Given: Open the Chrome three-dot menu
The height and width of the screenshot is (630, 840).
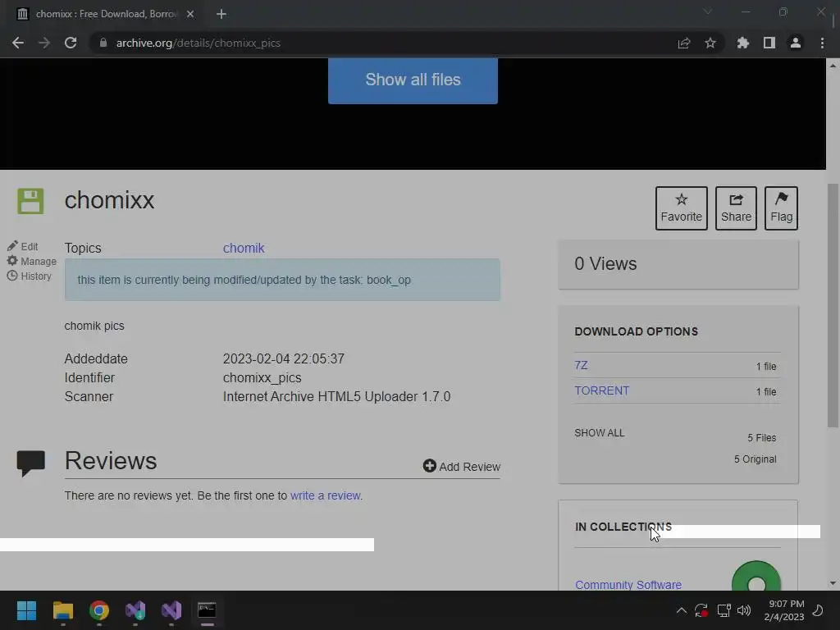Looking at the screenshot, I should tap(822, 43).
